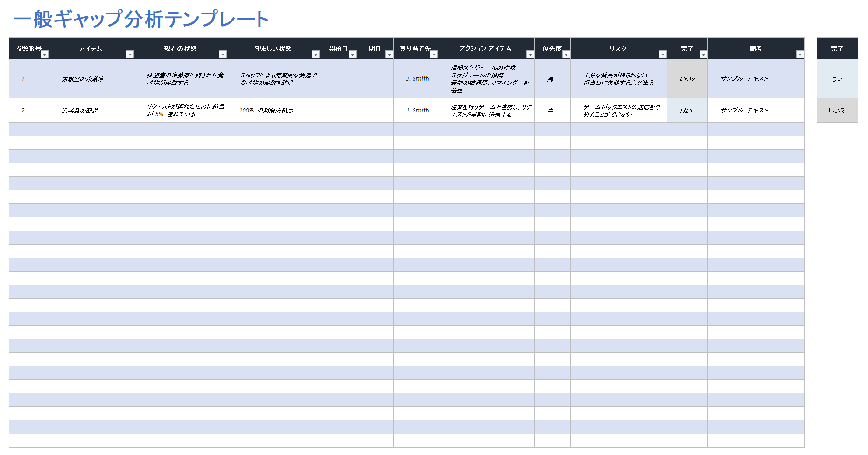This screenshot has width=868, height=455.
Task: Select the 望ましい状態 header cell
Action: (x=273, y=49)
